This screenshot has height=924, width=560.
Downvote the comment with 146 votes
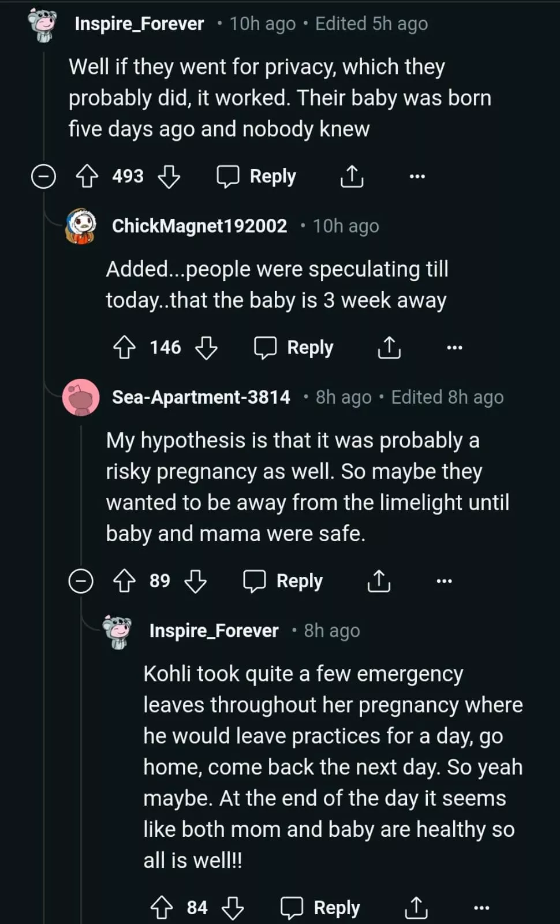coord(206,348)
